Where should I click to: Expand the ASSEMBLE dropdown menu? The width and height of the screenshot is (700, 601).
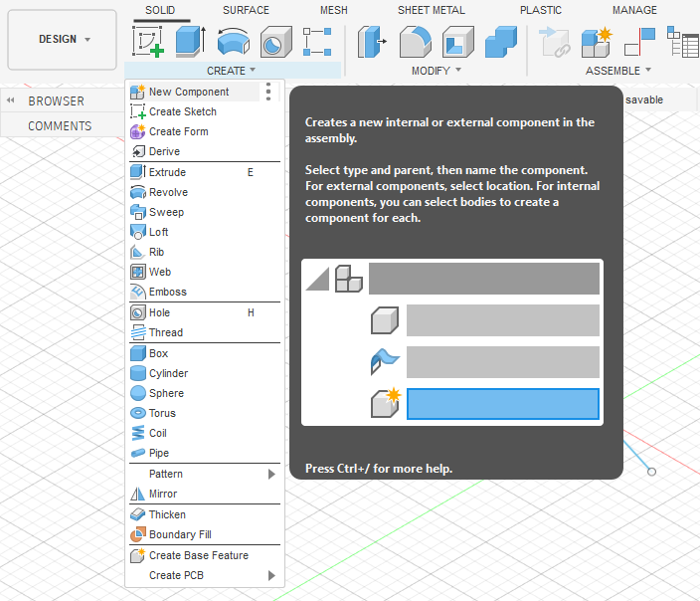click(618, 71)
